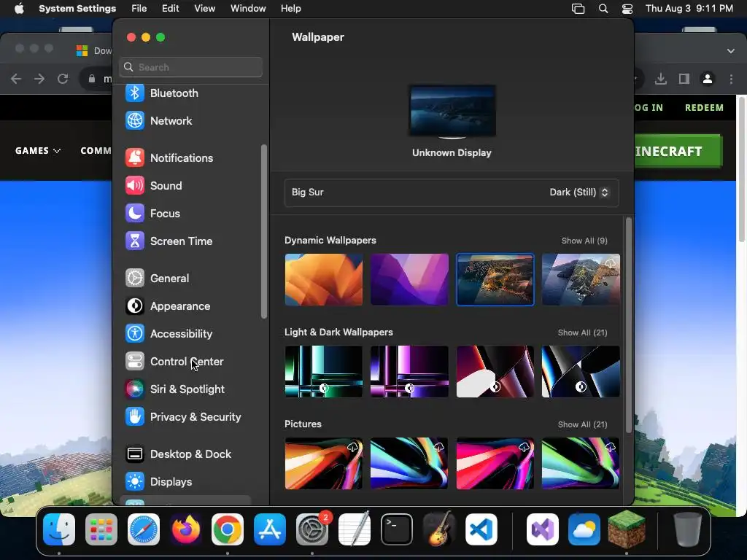Image resolution: width=747 pixels, height=560 pixels.
Task: Open System Settings Dock icon with badge
Action: coord(312,529)
